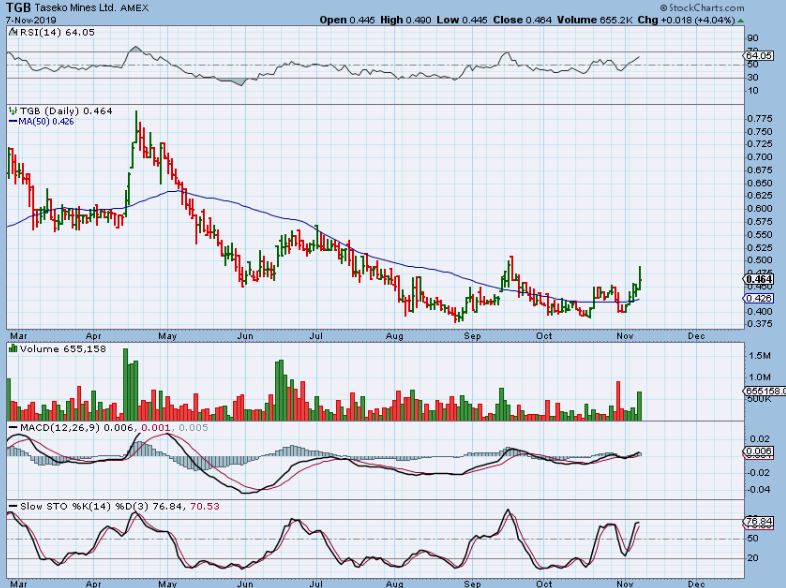Click the MACD legend dash icon
Viewport: 786px width, 588px height.
coord(10,429)
